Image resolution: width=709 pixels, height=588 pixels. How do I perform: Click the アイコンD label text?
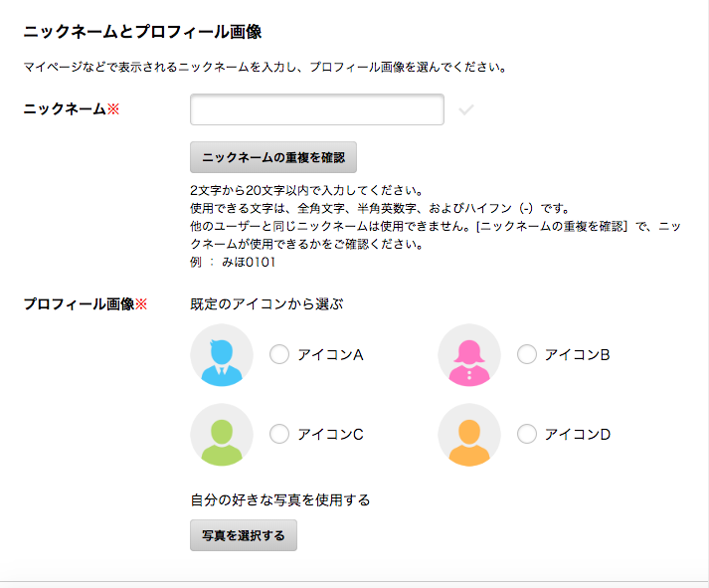pyautogui.click(x=578, y=435)
